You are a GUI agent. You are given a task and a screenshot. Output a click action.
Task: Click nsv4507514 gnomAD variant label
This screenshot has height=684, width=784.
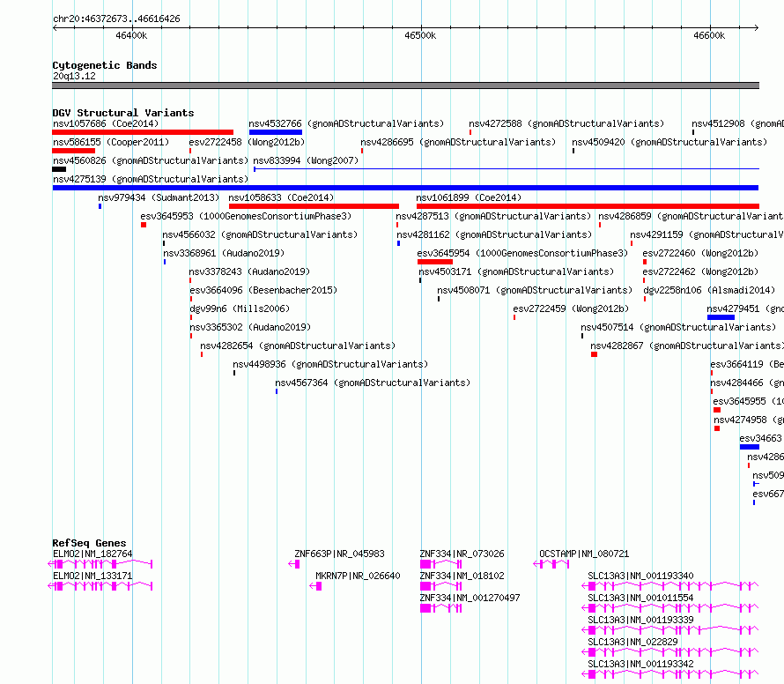tap(678, 327)
